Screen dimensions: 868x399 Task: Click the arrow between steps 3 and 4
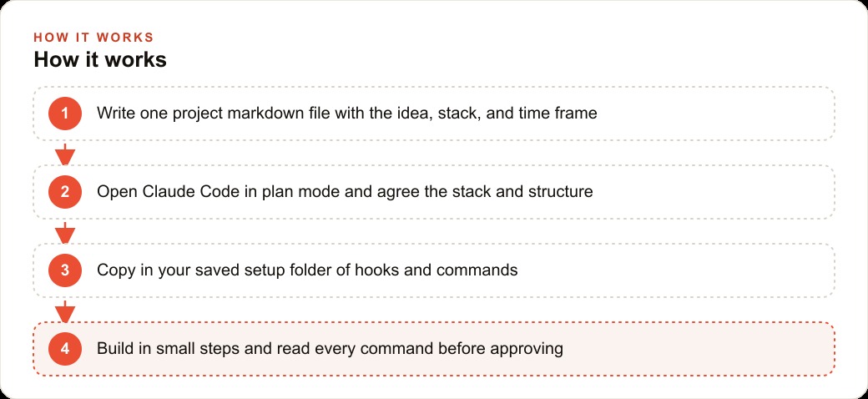click(65, 311)
